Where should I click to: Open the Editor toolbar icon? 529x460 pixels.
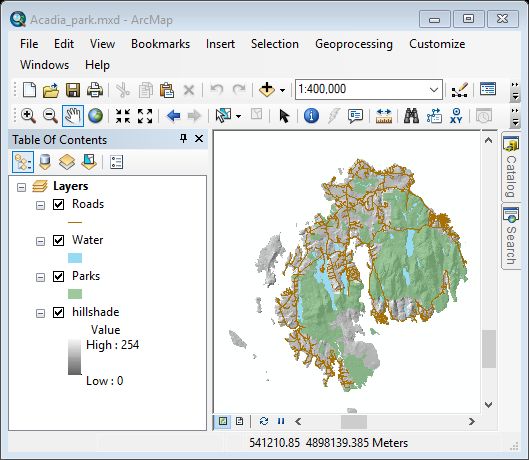pos(460,90)
